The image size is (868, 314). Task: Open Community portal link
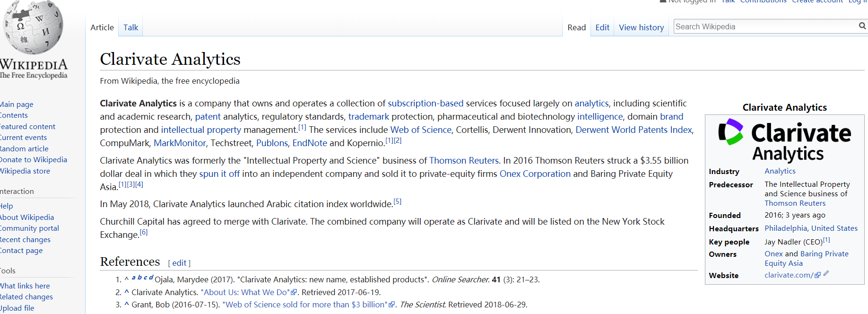(29, 228)
